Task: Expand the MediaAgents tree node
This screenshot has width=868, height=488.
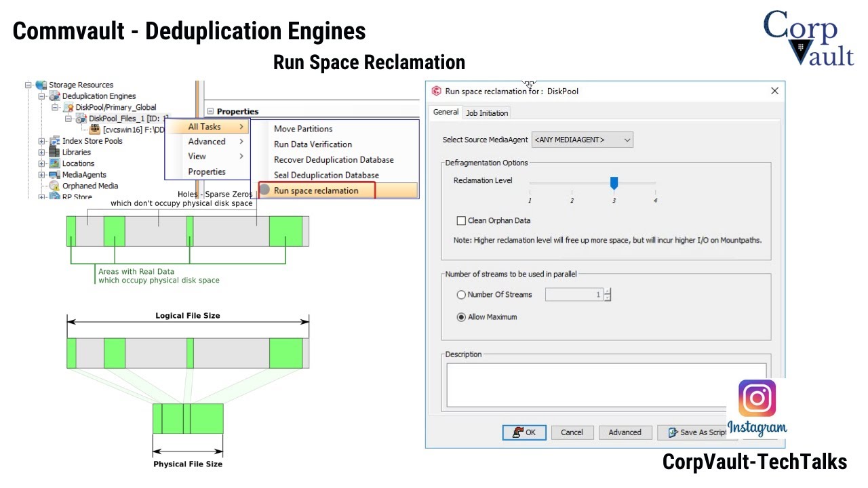Action: pyautogui.click(x=42, y=175)
